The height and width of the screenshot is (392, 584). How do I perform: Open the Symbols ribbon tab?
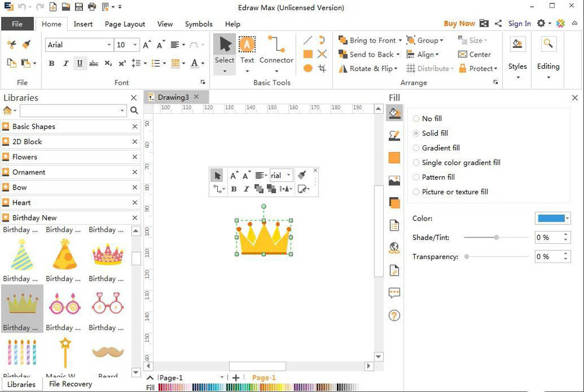[199, 24]
